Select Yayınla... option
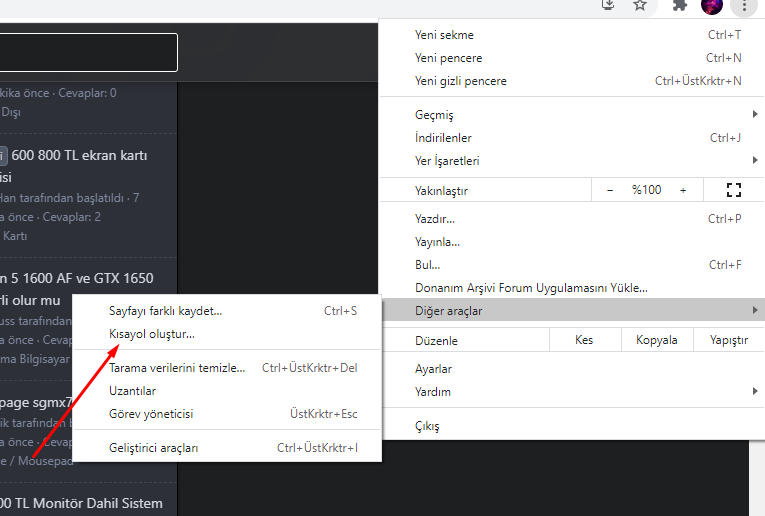This screenshot has height=516, width=765. pos(572,242)
